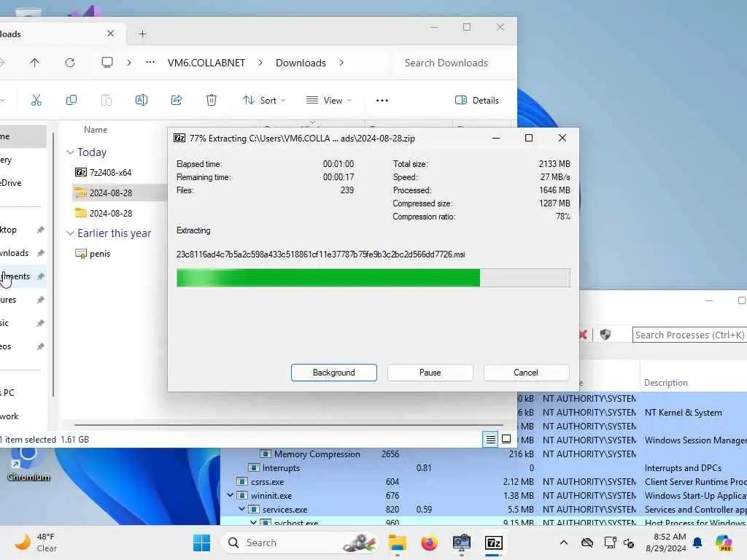Click the Rename icon in Explorer toolbar

click(x=142, y=100)
